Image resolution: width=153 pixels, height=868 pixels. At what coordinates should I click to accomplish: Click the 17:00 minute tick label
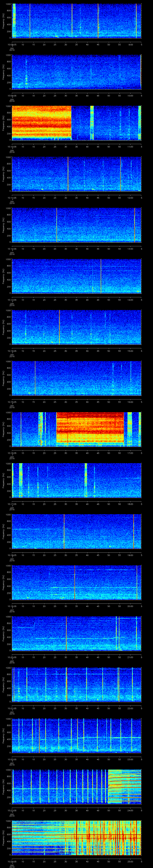click(x=130, y=453)
